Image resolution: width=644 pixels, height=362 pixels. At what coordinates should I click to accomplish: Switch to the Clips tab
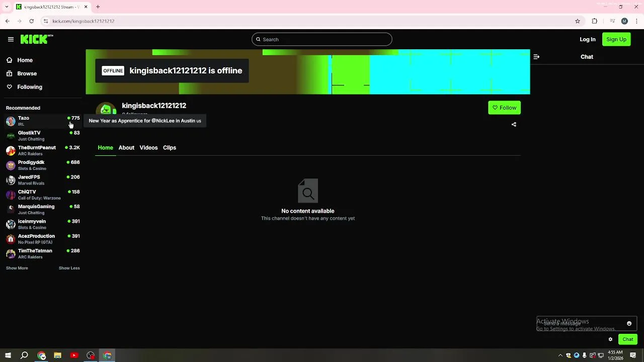coord(170,148)
